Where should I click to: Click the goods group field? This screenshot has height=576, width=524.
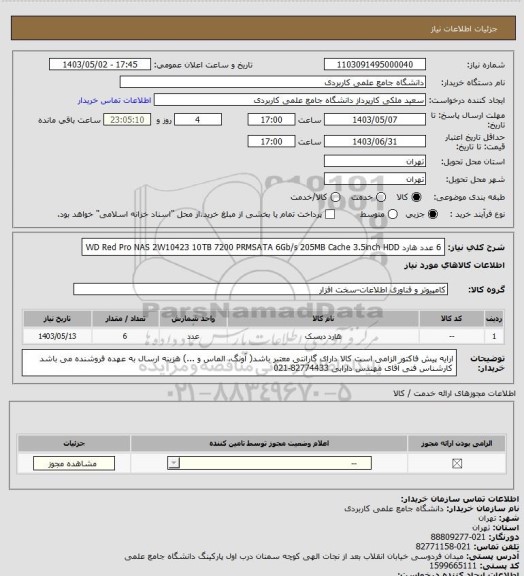pyautogui.click(x=261, y=289)
